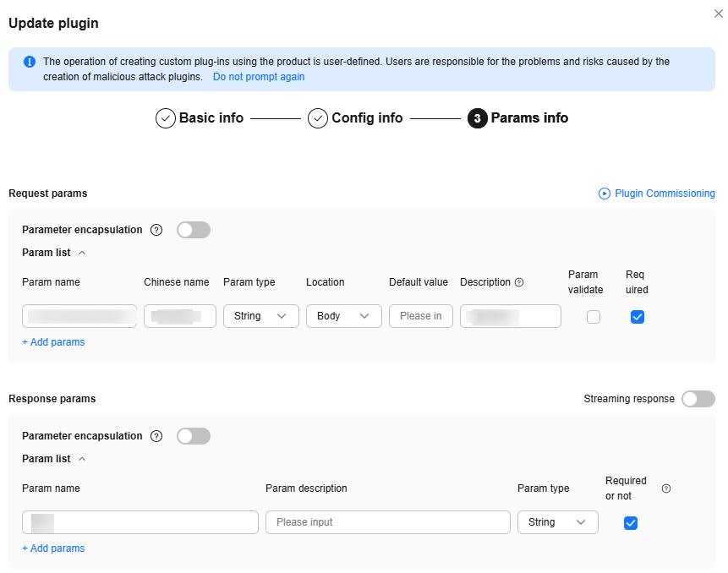Check the Param validate checkbox
This screenshot has width=728, height=573.
pos(594,317)
